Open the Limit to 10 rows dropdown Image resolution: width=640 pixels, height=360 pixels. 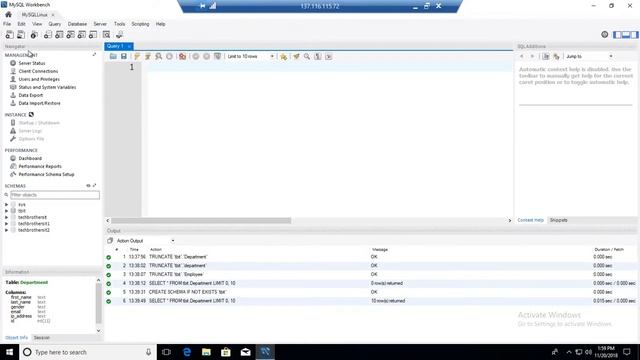coord(251,56)
